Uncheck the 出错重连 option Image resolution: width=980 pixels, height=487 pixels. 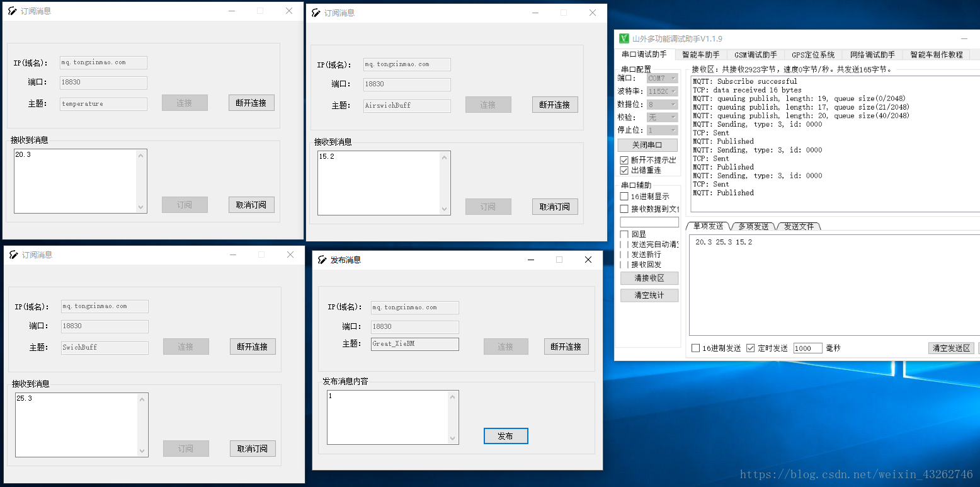point(624,170)
